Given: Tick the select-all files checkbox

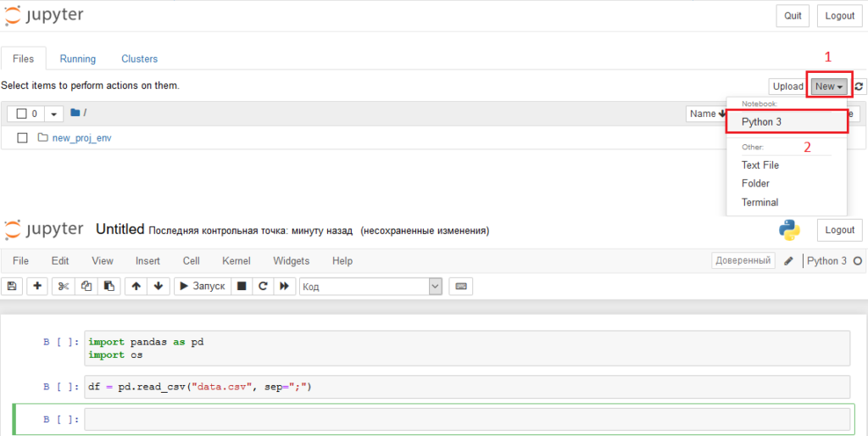Looking at the screenshot, I should click(20, 114).
